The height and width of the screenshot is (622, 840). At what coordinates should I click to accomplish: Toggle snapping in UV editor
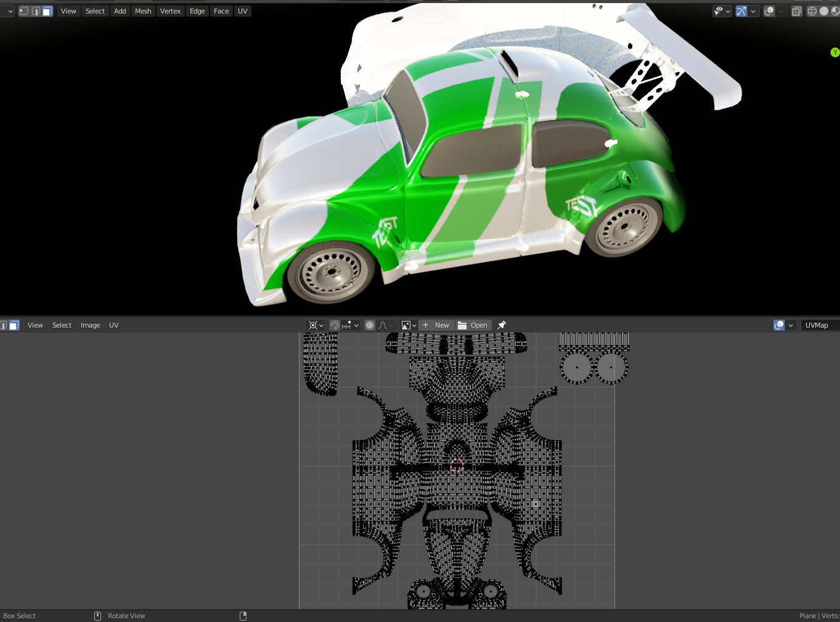[x=334, y=325]
